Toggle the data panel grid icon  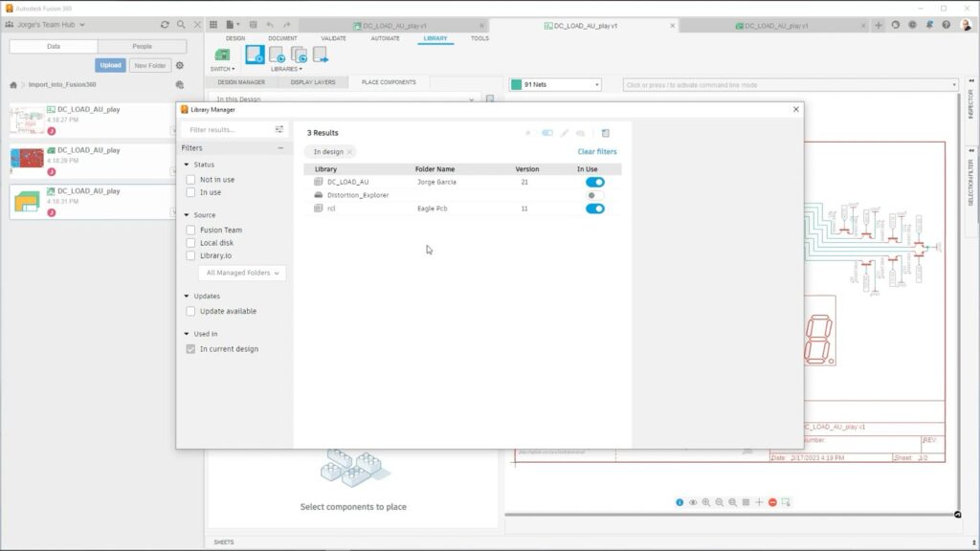click(x=213, y=24)
